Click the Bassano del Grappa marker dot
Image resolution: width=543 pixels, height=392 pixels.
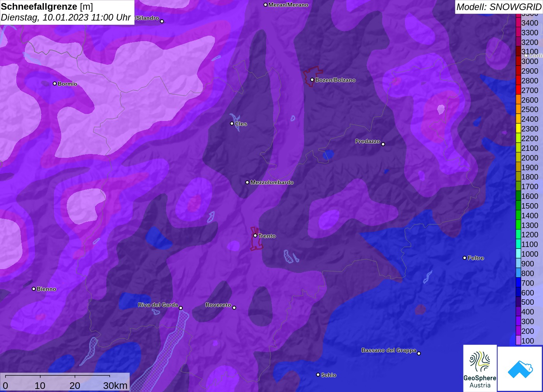[x=419, y=353]
